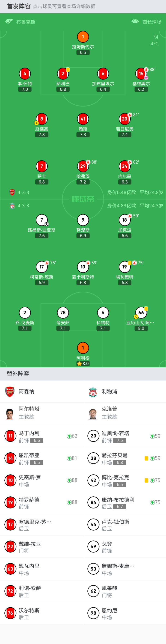The image size is (166, 644).
Task: Select 哈弗茨 number 29 player circle
Action: [x=83, y=166]
